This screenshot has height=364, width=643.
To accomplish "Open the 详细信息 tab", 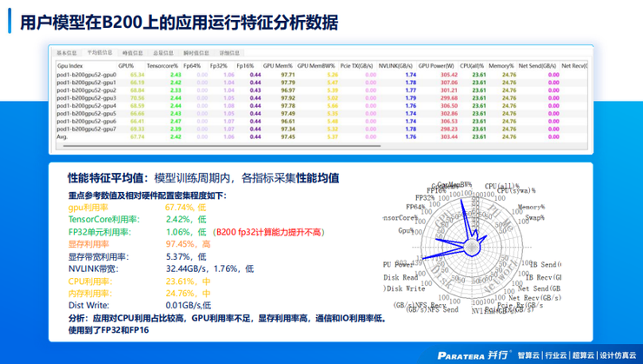I will click(x=229, y=53).
